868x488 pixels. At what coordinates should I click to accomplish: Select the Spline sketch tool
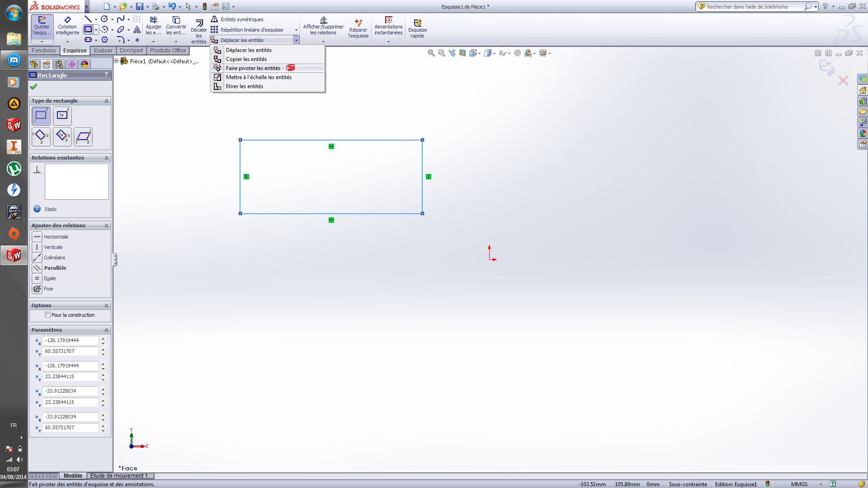121,19
